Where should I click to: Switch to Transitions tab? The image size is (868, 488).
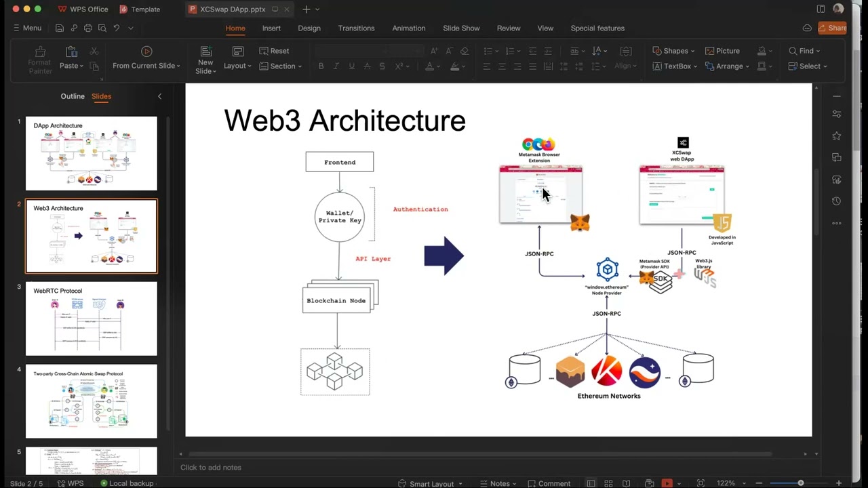pyautogui.click(x=356, y=28)
